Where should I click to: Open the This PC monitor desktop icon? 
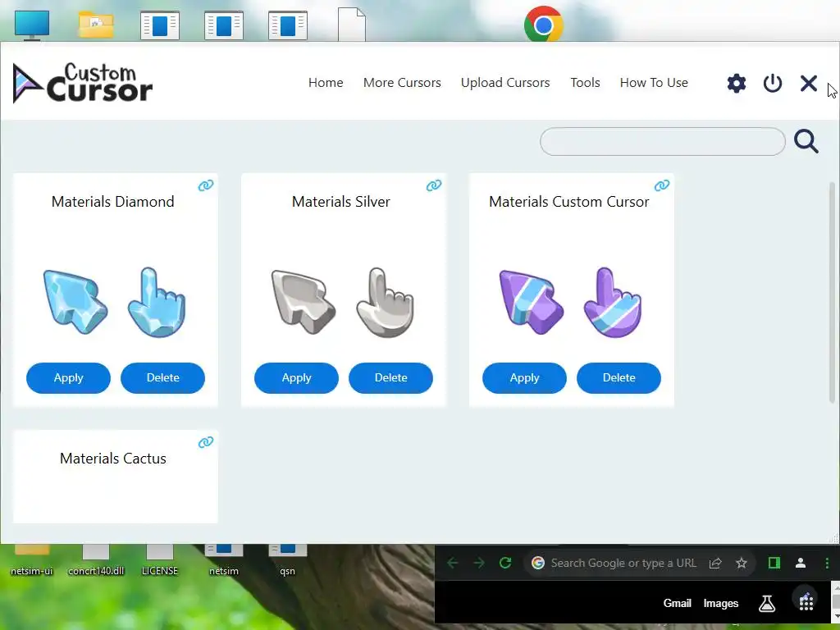[32, 25]
